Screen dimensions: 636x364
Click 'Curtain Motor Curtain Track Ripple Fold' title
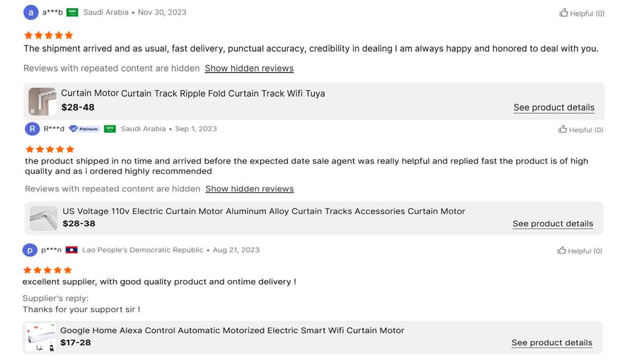click(x=193, y=93)
